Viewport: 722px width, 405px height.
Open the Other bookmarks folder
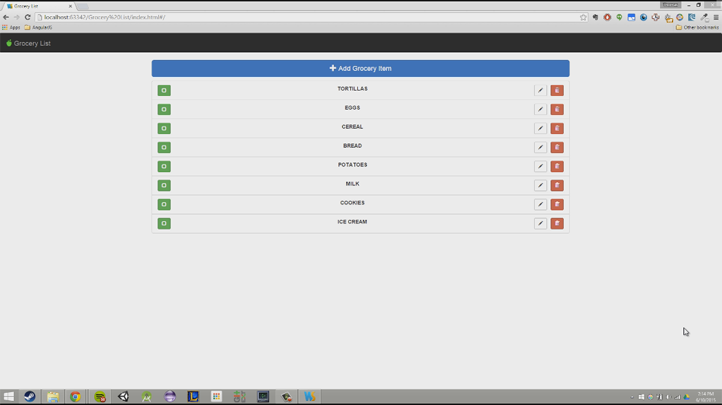698,27
